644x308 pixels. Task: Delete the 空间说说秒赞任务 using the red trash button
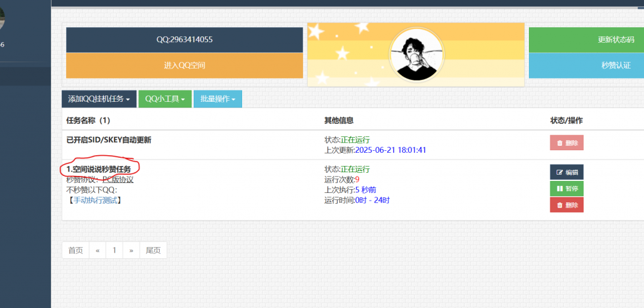point(567,205)
